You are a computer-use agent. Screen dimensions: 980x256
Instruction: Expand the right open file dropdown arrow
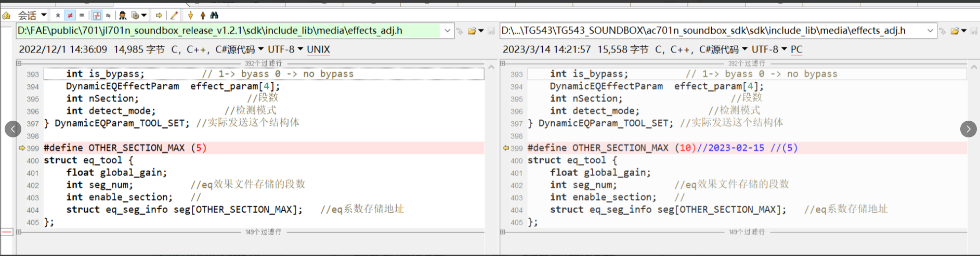(964, 31)
